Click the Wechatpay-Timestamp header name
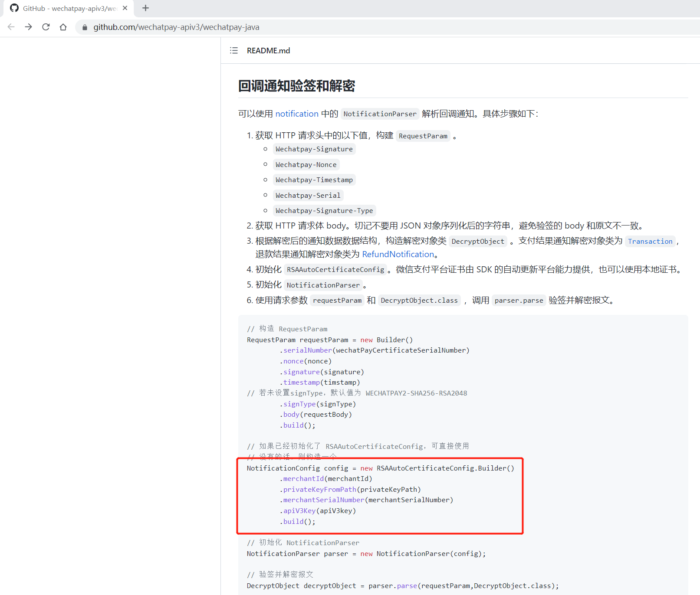700x595 pixels. (314, 180)
